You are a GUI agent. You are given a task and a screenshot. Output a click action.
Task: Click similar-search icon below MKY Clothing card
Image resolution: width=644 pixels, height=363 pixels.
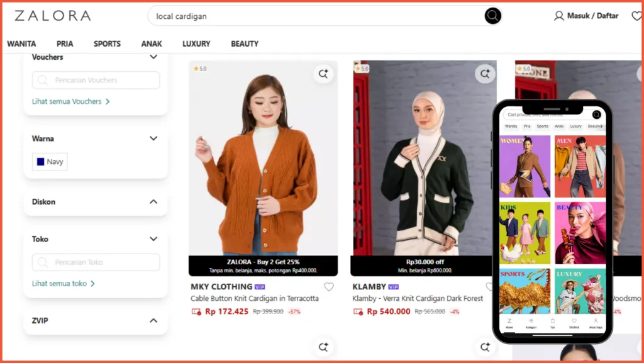[x=323, y=347]
